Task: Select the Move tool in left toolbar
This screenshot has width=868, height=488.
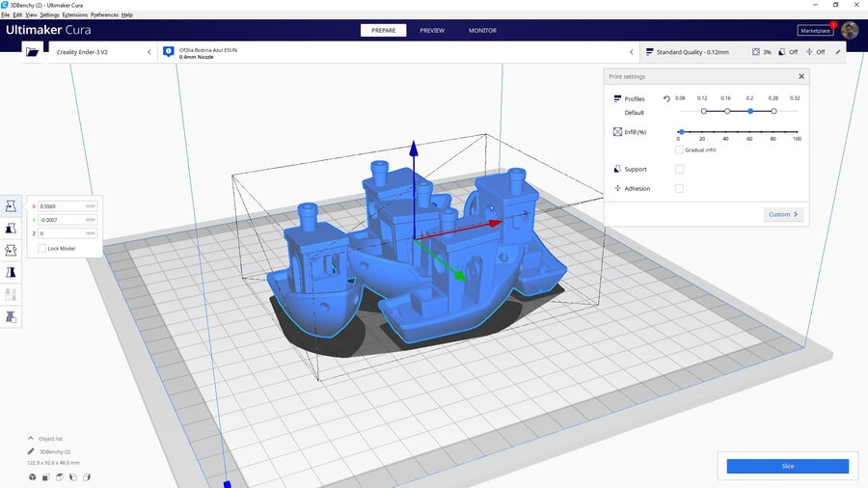Action: [x=11, y=206]
